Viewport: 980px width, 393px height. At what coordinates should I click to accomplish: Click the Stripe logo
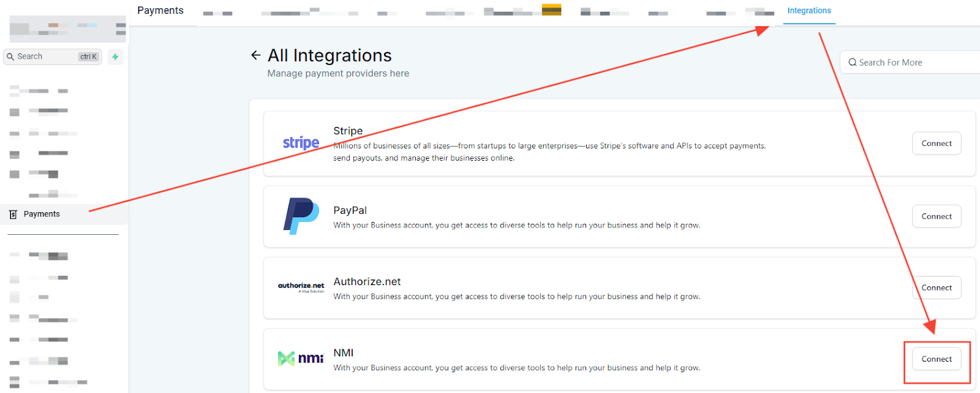(x=301, y=143)
